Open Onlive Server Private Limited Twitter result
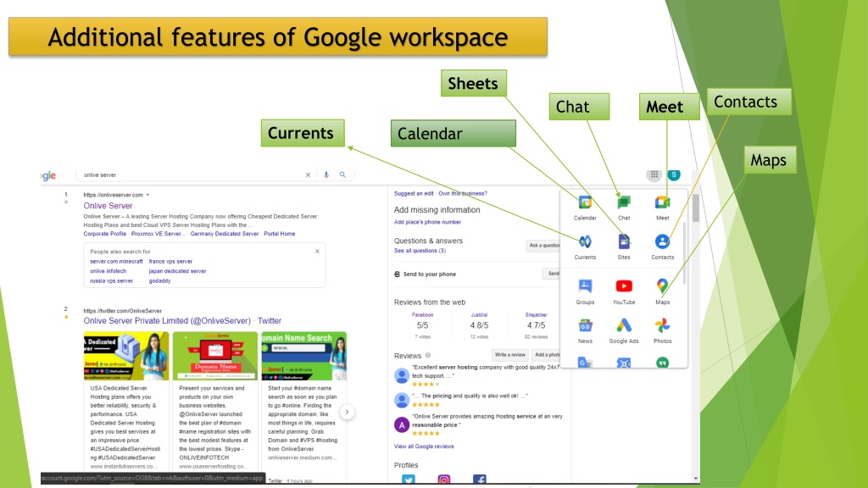868x488 pixels. (182, 321)
